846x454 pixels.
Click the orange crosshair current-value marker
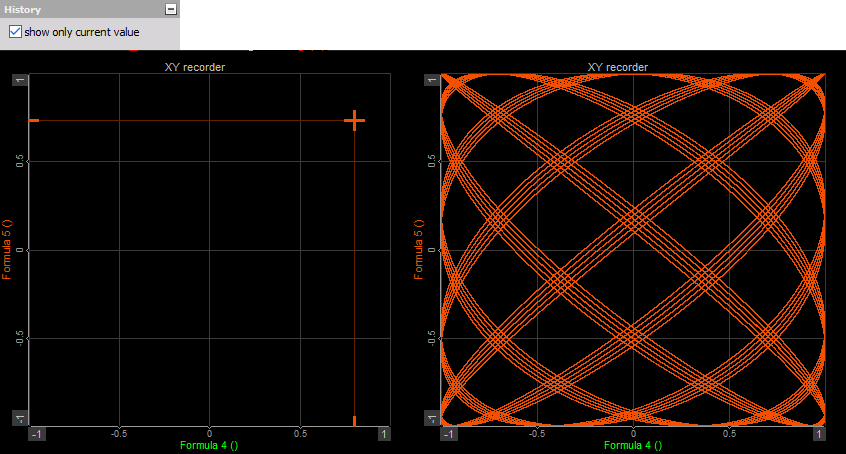click(x=354, y=120)
